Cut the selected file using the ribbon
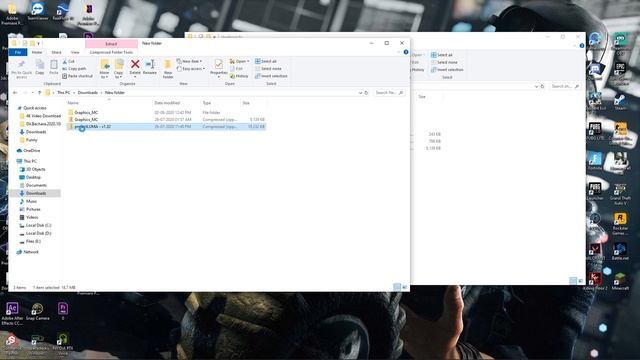Viewport: 640px width, 360px height. 69,61
